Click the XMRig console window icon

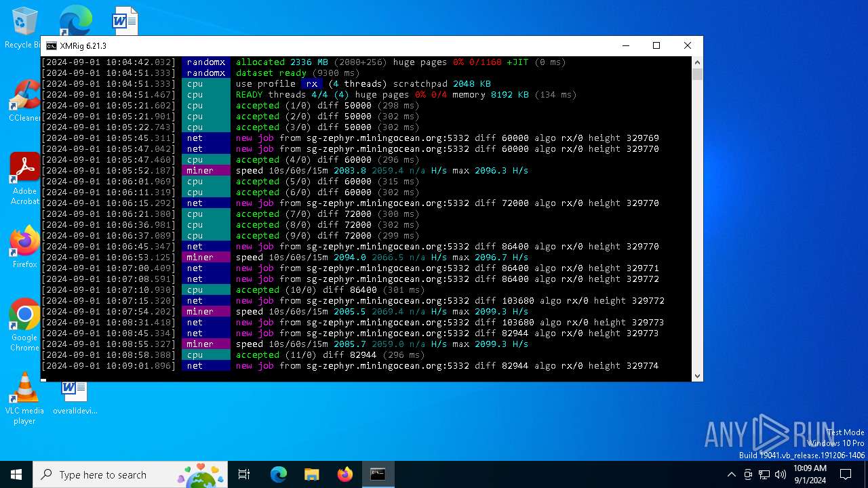coord(52,46)
